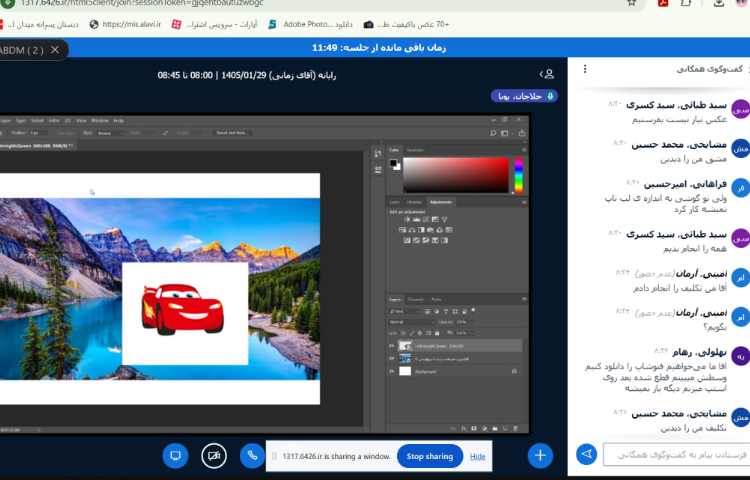The image size is (750, 480).
Task: Open the Photoshop Window menu
Action: point(100,121)
